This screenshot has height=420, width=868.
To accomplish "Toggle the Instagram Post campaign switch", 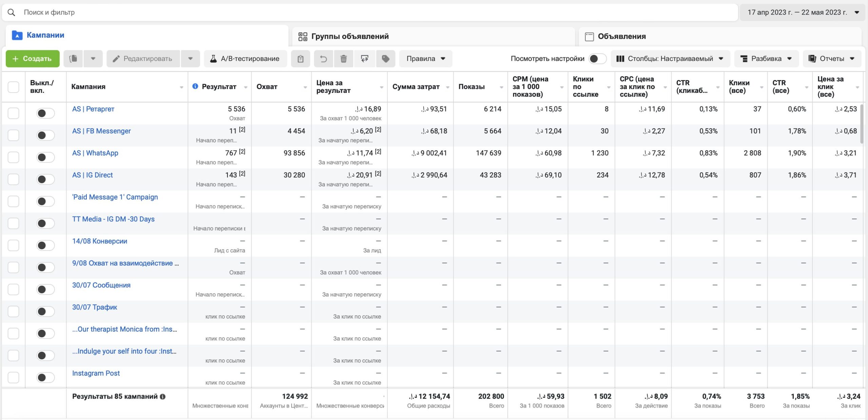I will [45, 378].
